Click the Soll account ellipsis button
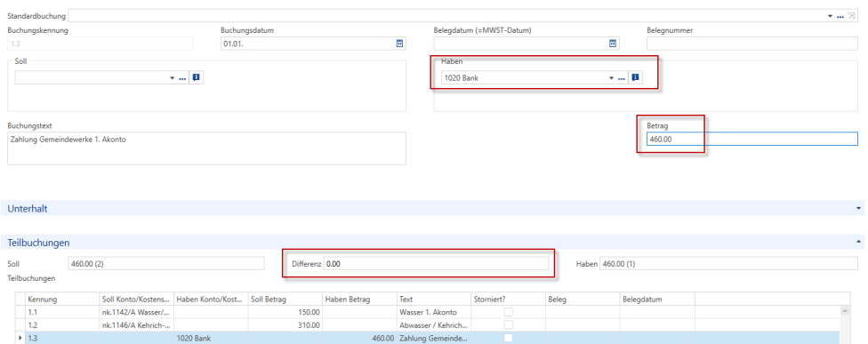Screen dimensions: 868x344 click(182, 78)
